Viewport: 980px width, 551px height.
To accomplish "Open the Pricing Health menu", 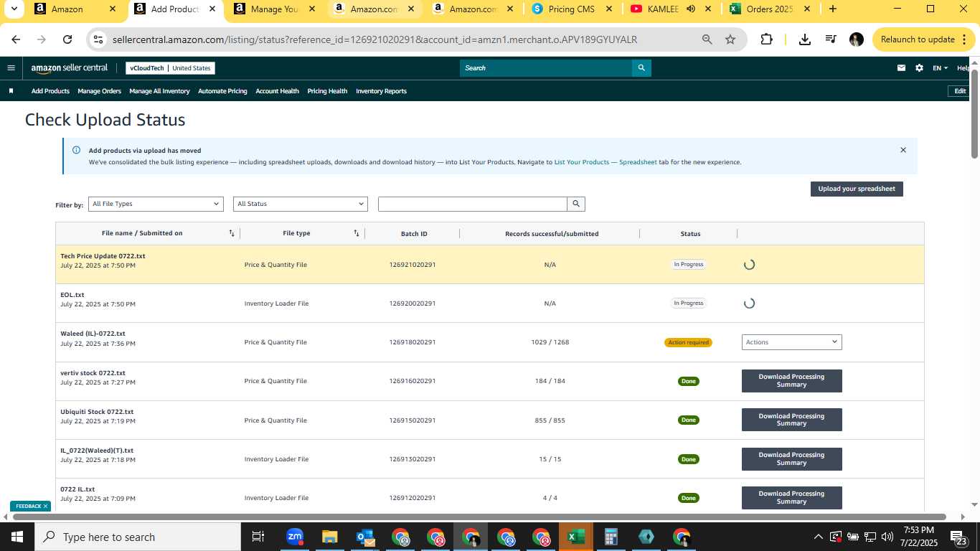I will click(327, 91).
